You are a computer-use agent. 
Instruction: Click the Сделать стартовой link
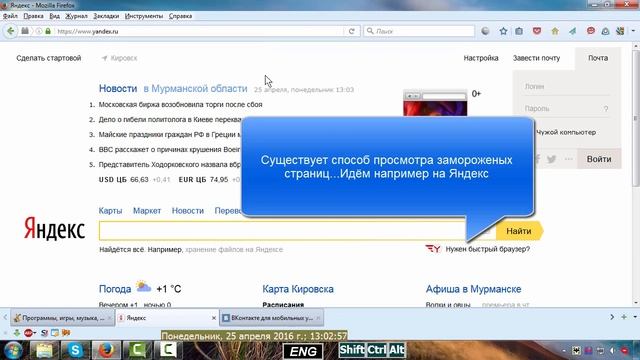tap(49, 58)
